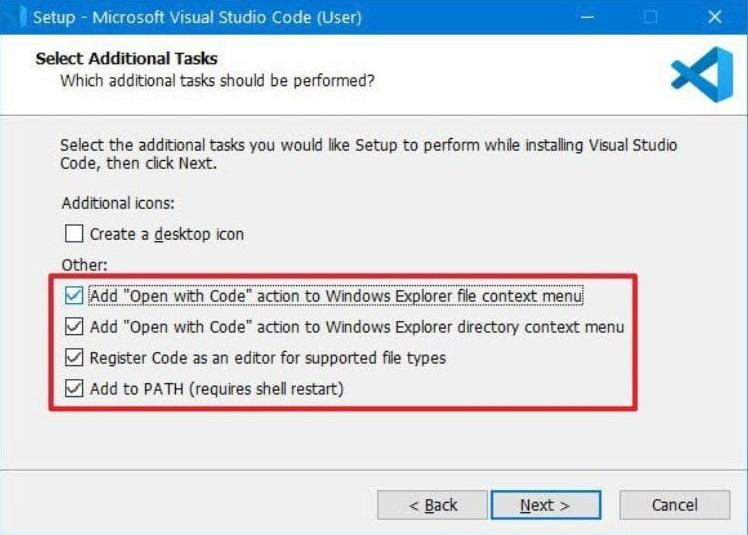Click the maximize button in title bar
Screen dimensions: 748x535
(x=651, y=17)
